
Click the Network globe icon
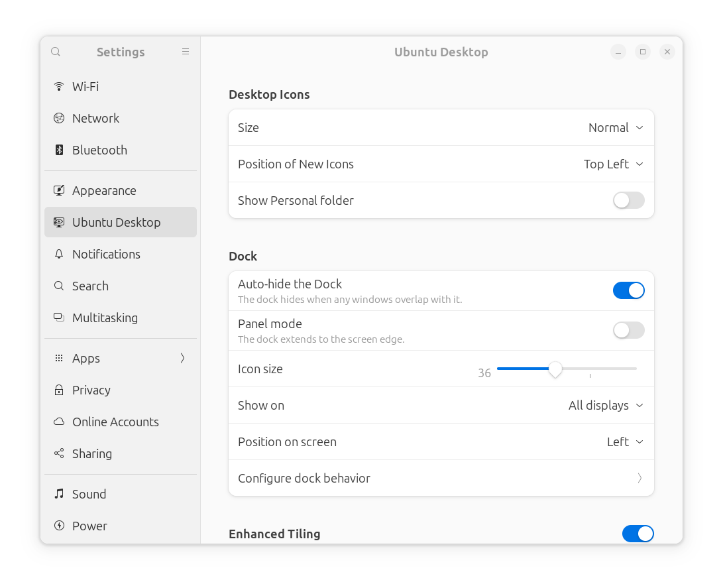[59, 118]
